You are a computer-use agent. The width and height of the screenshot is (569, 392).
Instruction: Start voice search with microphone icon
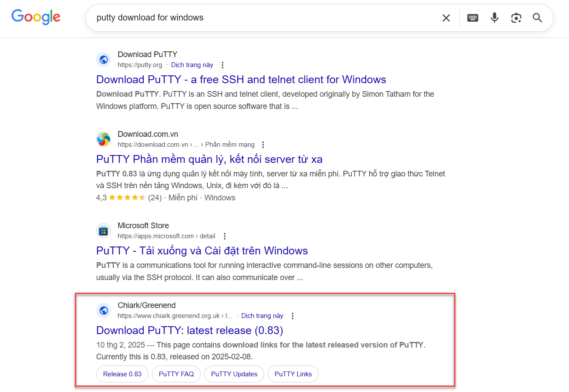click(x=495, y=18)
